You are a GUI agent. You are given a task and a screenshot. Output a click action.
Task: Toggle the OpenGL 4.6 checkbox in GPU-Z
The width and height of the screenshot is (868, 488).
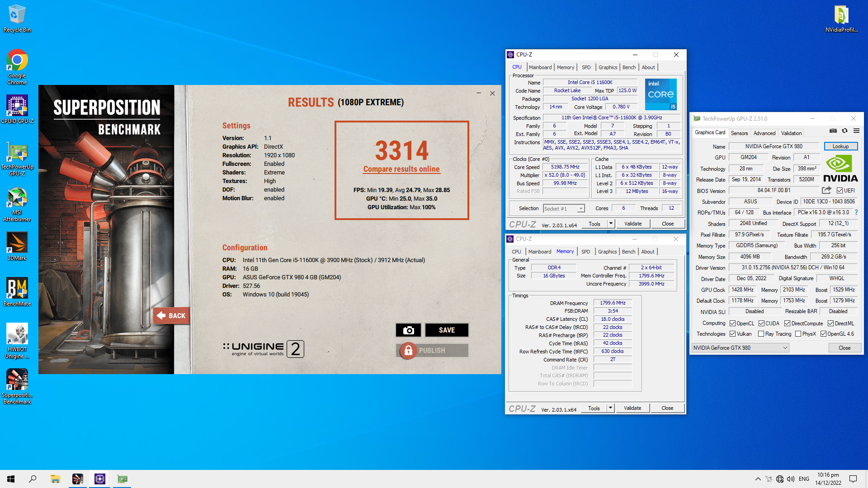tap(824, 334)
